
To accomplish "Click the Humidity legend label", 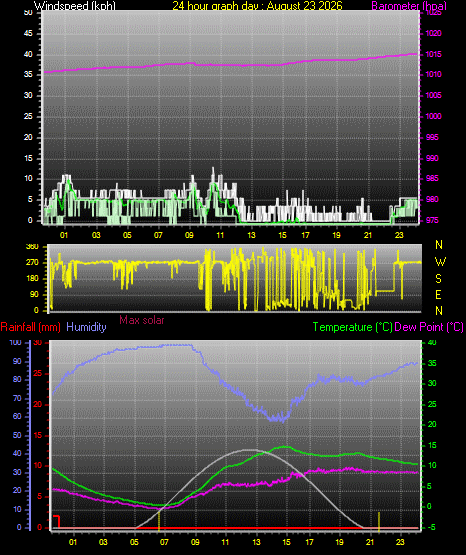I will (86, 327).
